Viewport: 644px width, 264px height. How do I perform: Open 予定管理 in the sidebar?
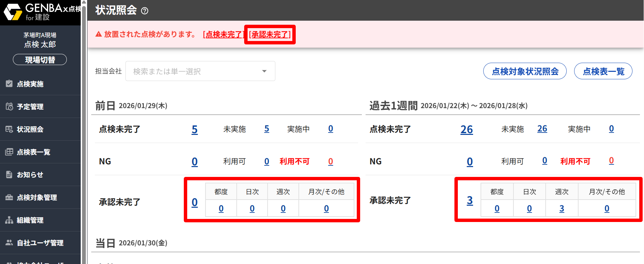pos(40,106)
